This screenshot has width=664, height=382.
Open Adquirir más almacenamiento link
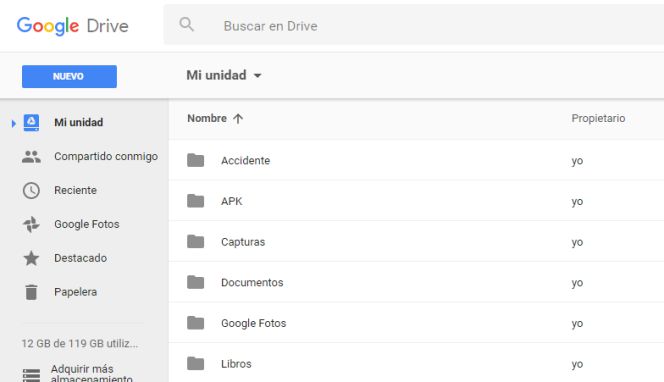91,374
